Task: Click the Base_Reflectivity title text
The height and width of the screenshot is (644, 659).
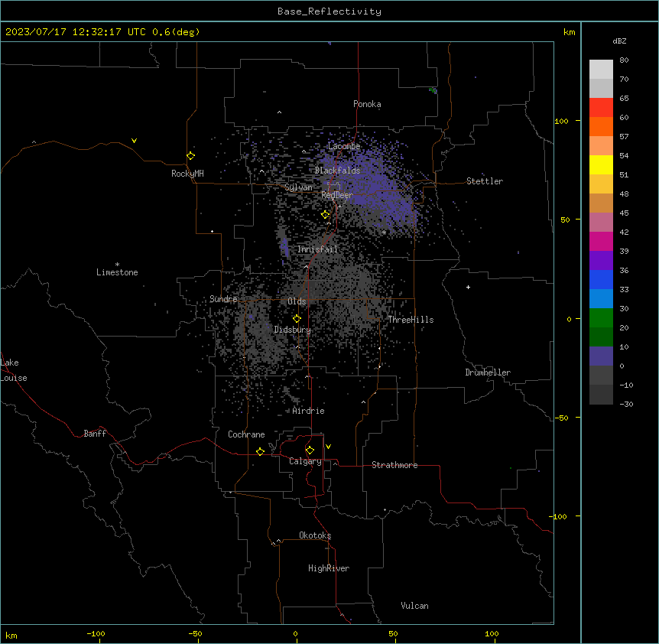Action: click(329, 11)
